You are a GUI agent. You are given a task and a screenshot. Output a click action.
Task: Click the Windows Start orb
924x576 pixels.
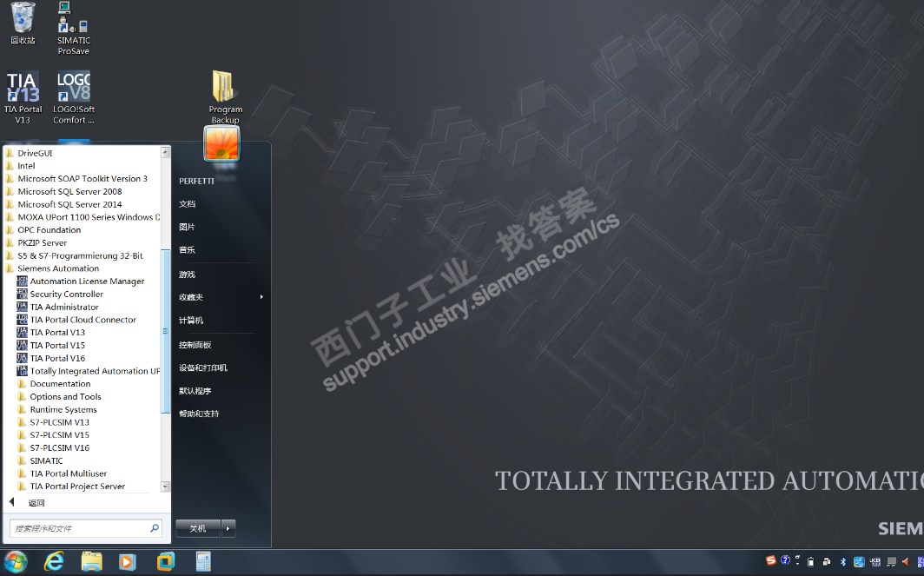(x=16, y=562)
